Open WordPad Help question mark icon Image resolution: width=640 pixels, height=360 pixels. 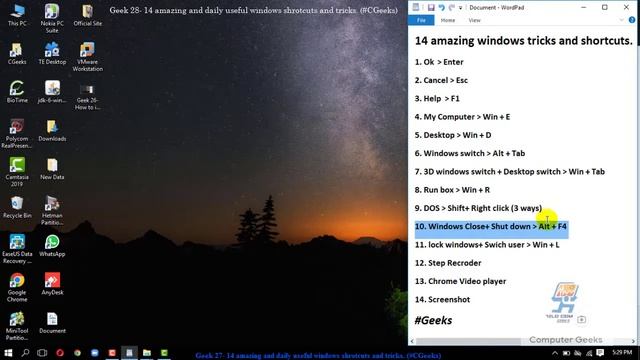(x=632, y=20)
